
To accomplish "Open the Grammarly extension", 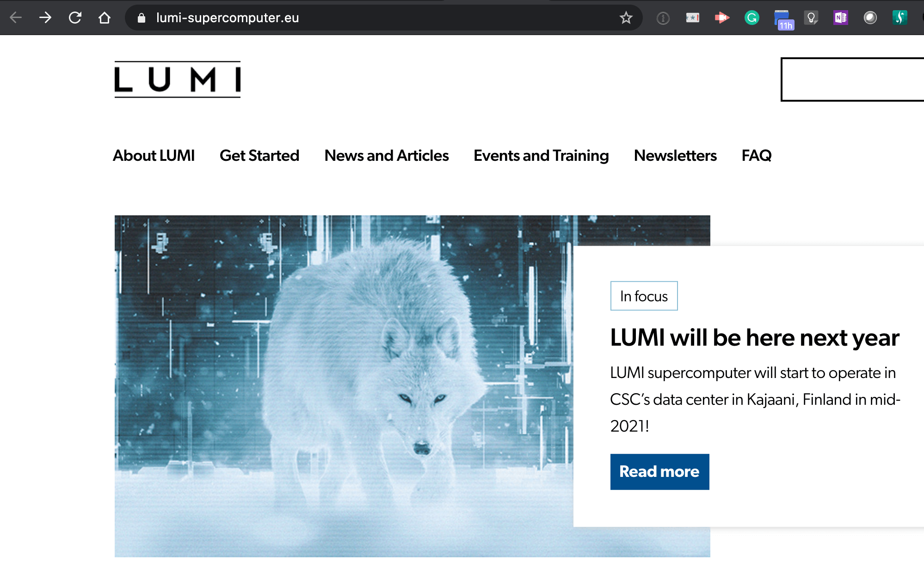I will pos(752,18).
